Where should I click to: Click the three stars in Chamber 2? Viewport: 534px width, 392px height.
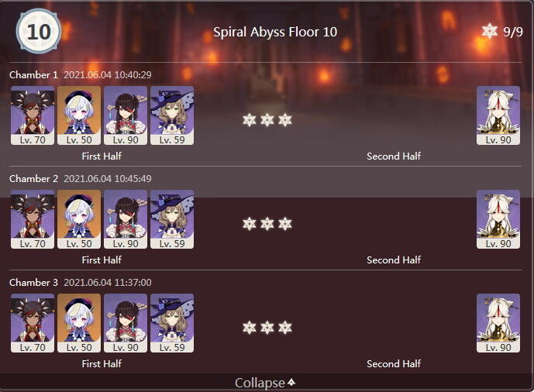pyautogui.click(x=267, y=224)
